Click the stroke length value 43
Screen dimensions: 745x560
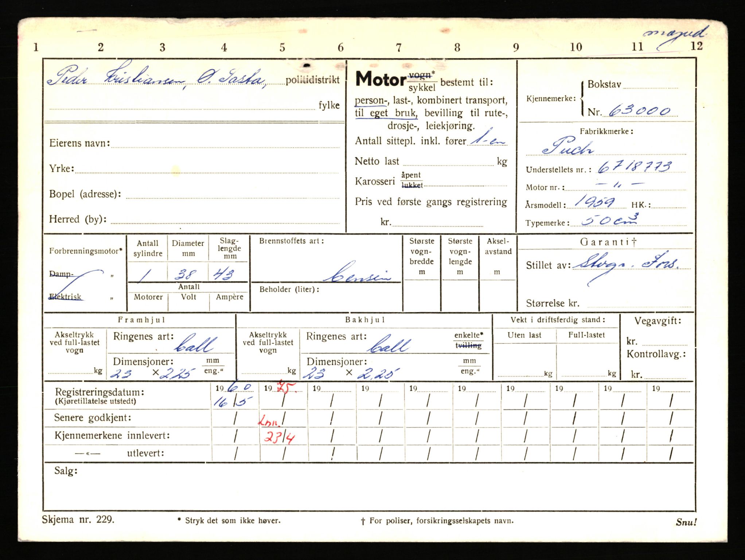[x=223, y=274]
